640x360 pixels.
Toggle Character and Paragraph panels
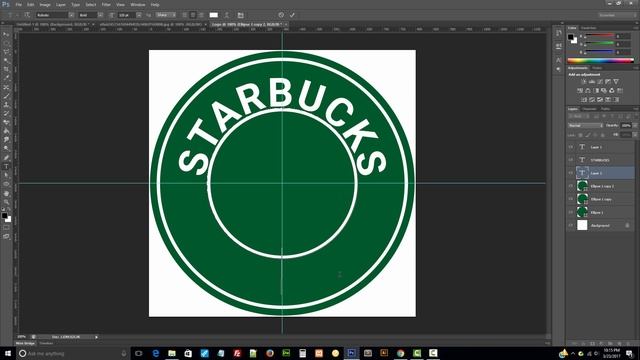pos(240,15)
